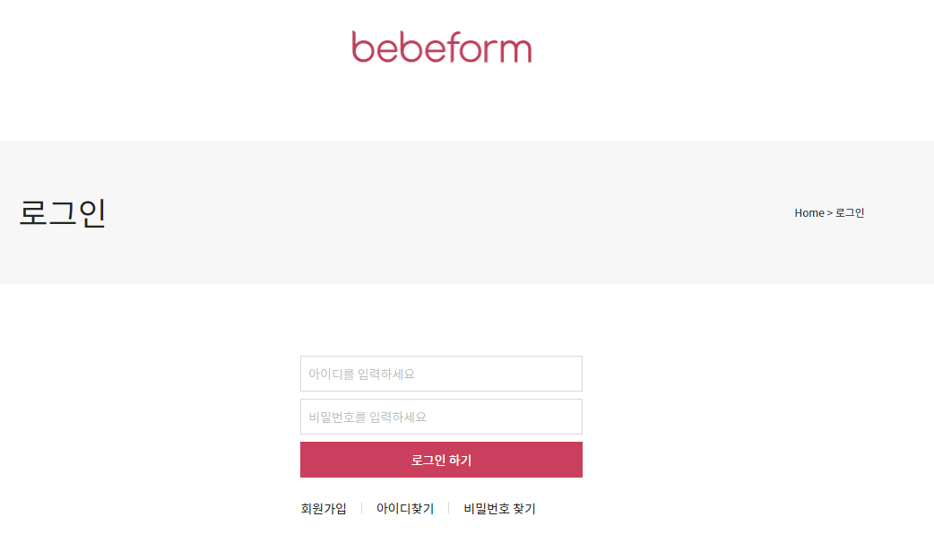Find your ID using 아이디찾기
The width and height of the screenshot is (934, 560).
(403, 507)
